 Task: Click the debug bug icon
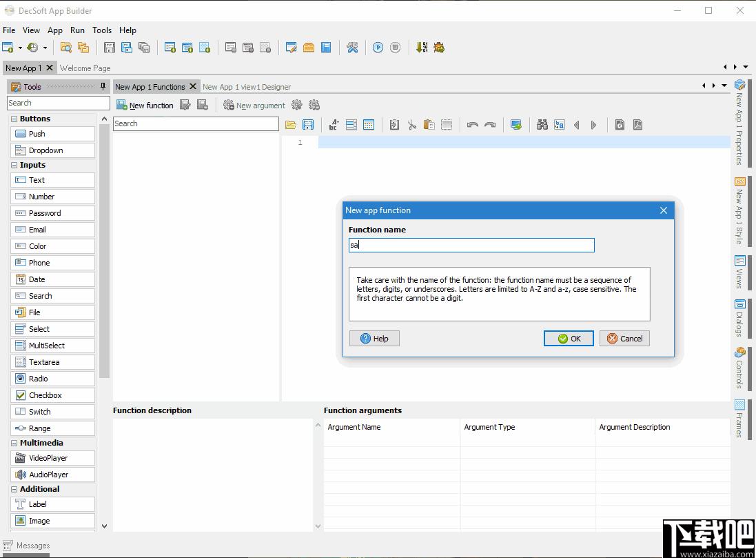(439, 48)
